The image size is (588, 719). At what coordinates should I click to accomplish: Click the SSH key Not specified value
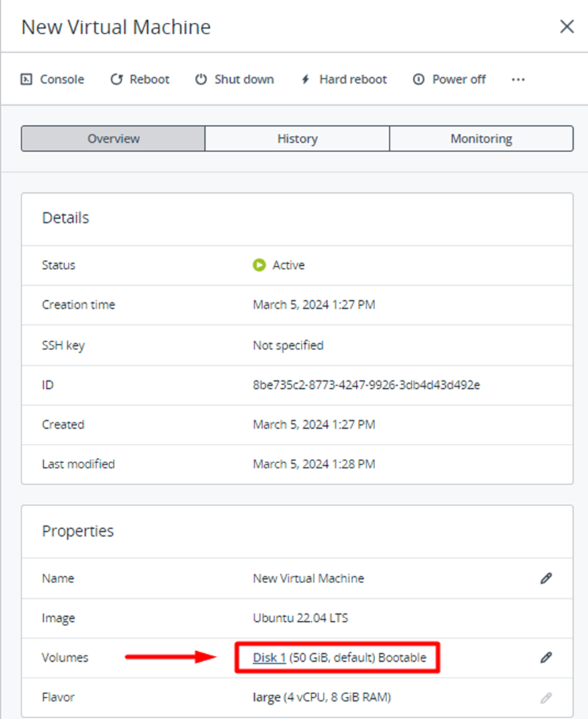[x=288, y=345]
